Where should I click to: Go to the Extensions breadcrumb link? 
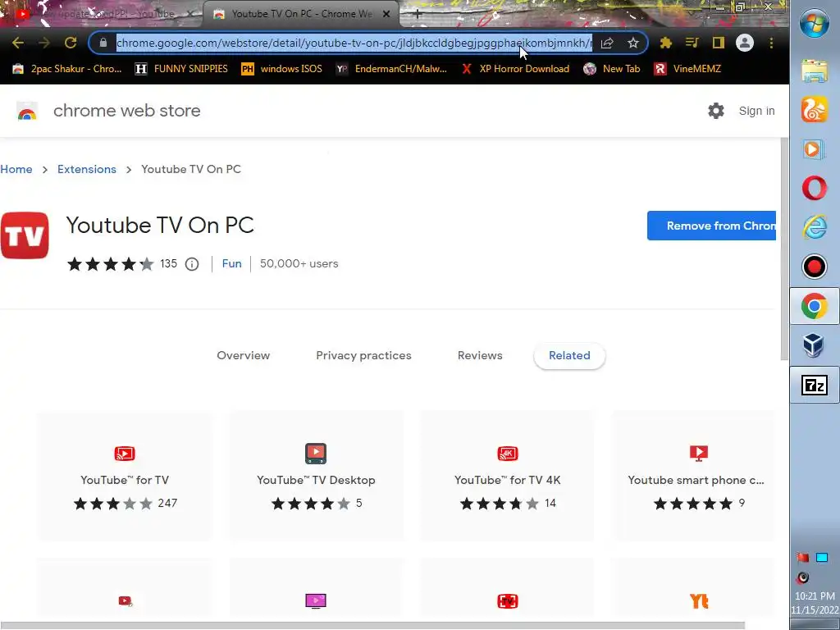(87, 169)
